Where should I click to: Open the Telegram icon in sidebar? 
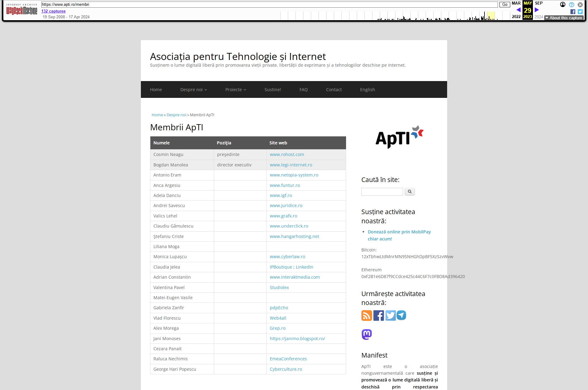coord(401,315)
